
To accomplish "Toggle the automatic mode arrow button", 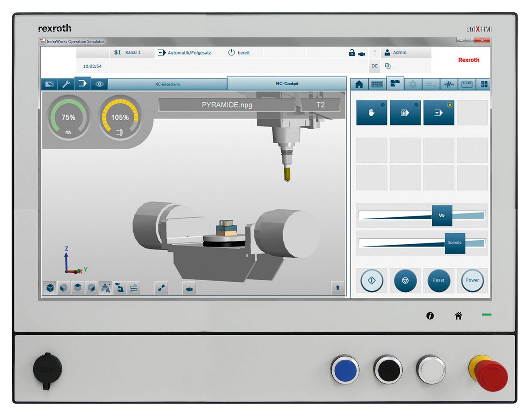I will tap(438, 113).
